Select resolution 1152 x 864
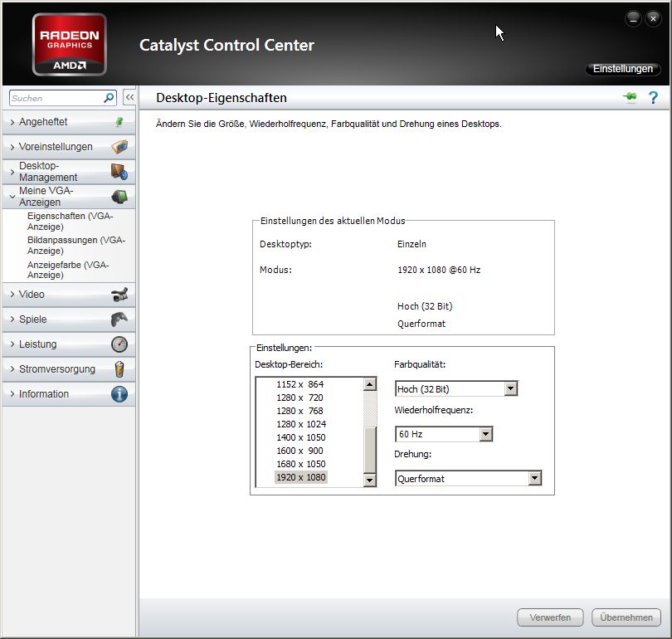 click(300, 384)
